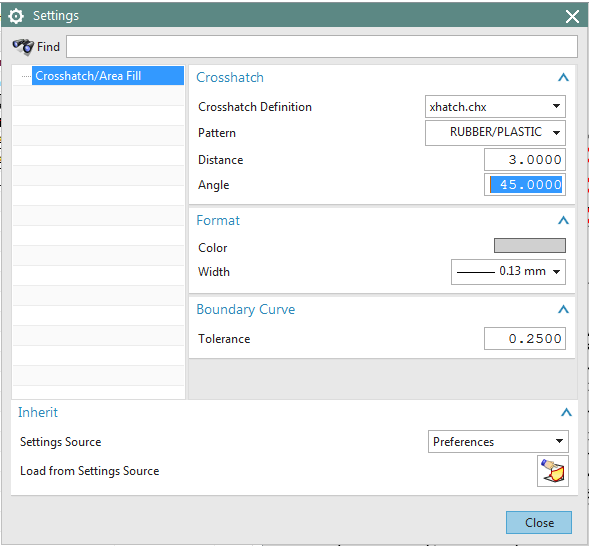Click the Load from Settings Source icon

point(553,471)
